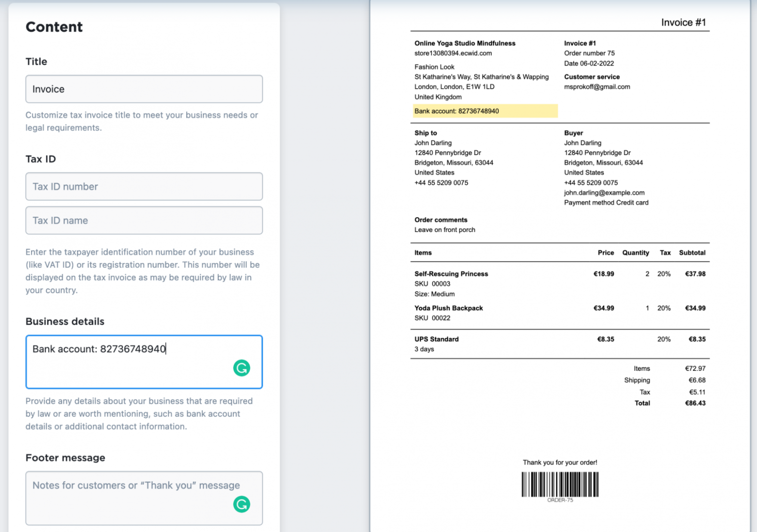Click john.darling@example.com in Buyer section

point(603,193)
